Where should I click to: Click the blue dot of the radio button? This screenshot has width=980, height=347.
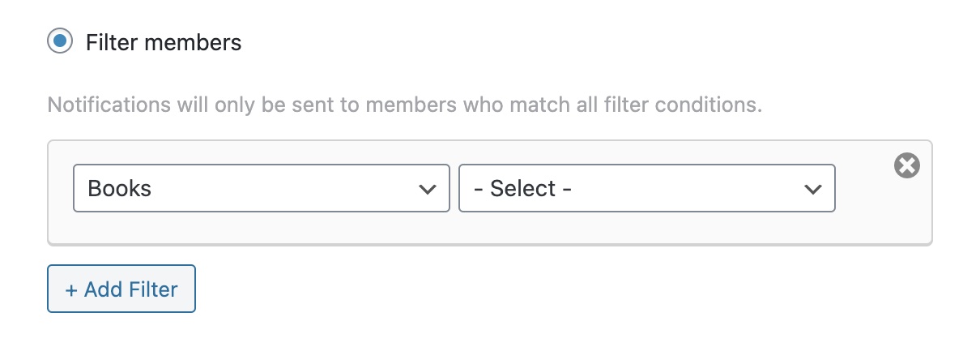60,41
